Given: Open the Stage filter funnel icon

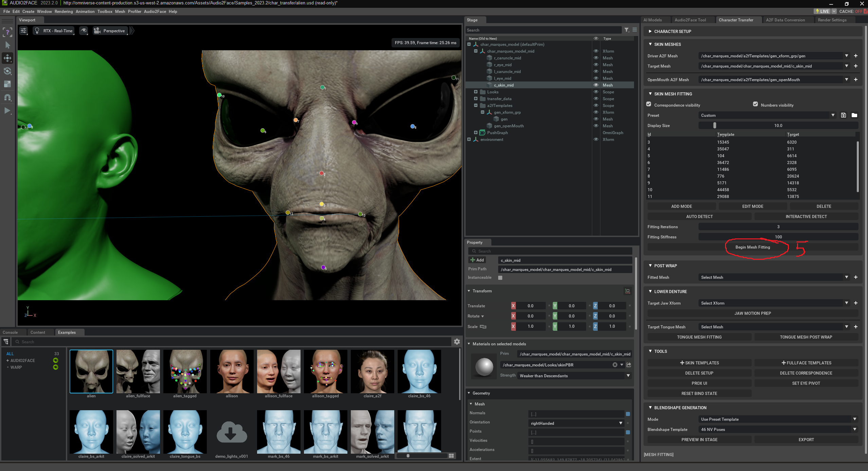Looking at the screenshot, I should (x=627, y=30).
